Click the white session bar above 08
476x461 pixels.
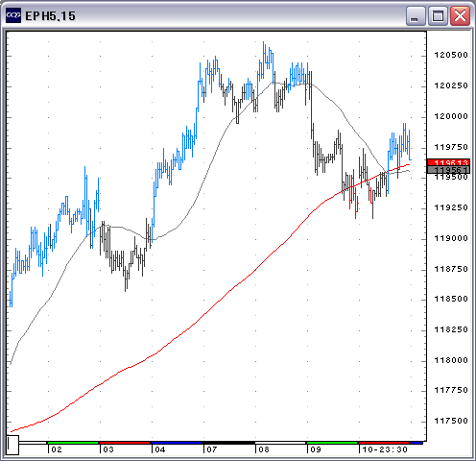coord(280,443)
